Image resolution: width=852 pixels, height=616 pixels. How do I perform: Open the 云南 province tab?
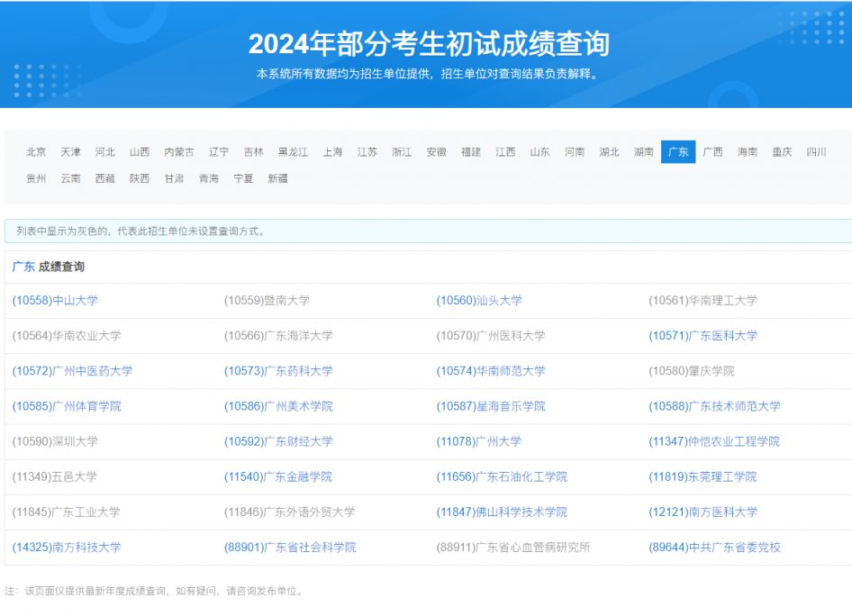[x=70, y=178]
